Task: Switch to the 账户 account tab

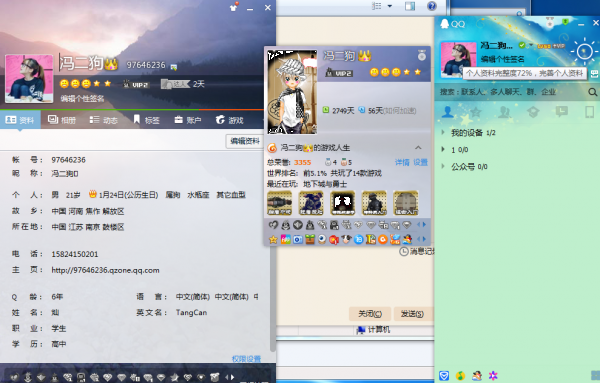Action: coord(188,120)
